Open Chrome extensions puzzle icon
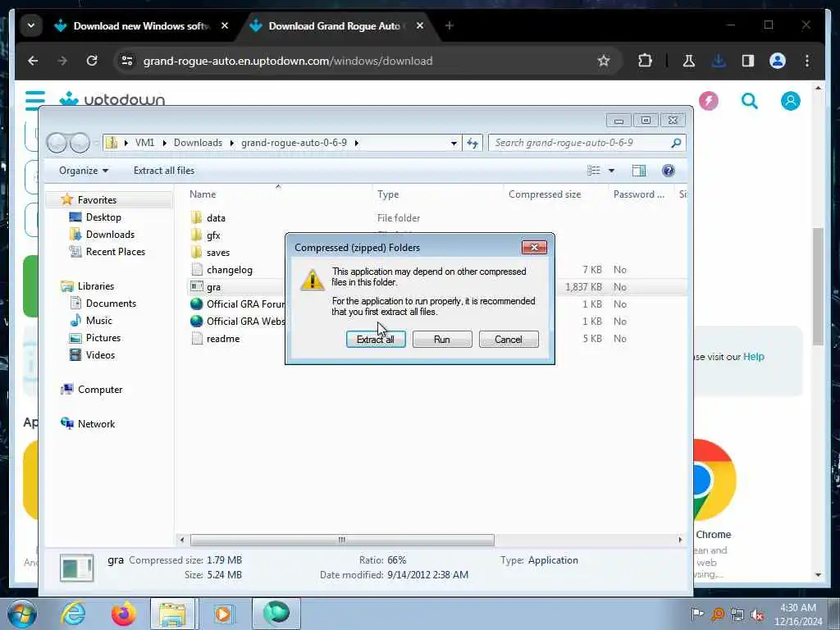The image size is (840, 630). [x=645, y=61]
